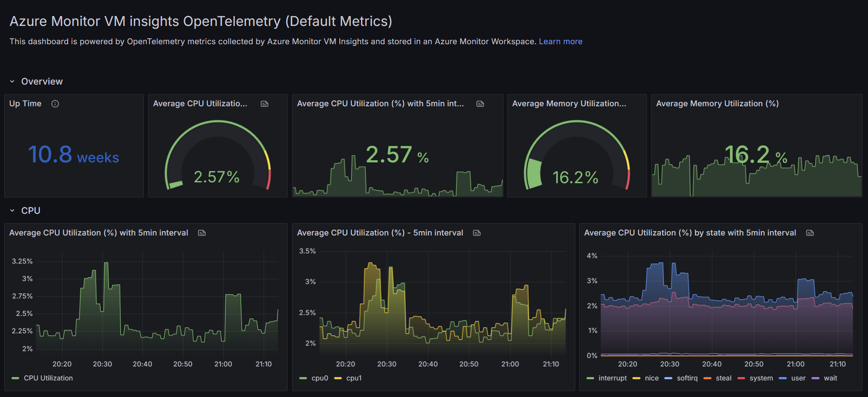Screen dimensions: 868x397
Task: Click the Up Time panel title
Action: coord(26,104)
